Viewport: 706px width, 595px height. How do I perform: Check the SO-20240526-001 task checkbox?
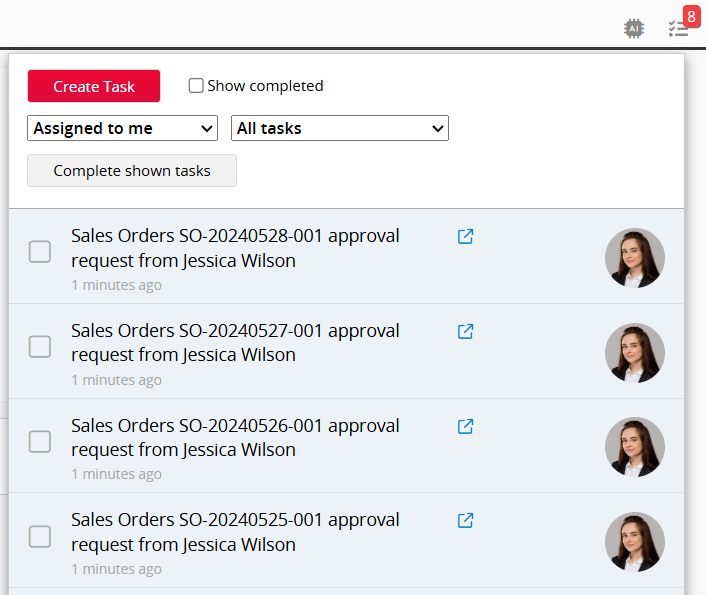40,442
